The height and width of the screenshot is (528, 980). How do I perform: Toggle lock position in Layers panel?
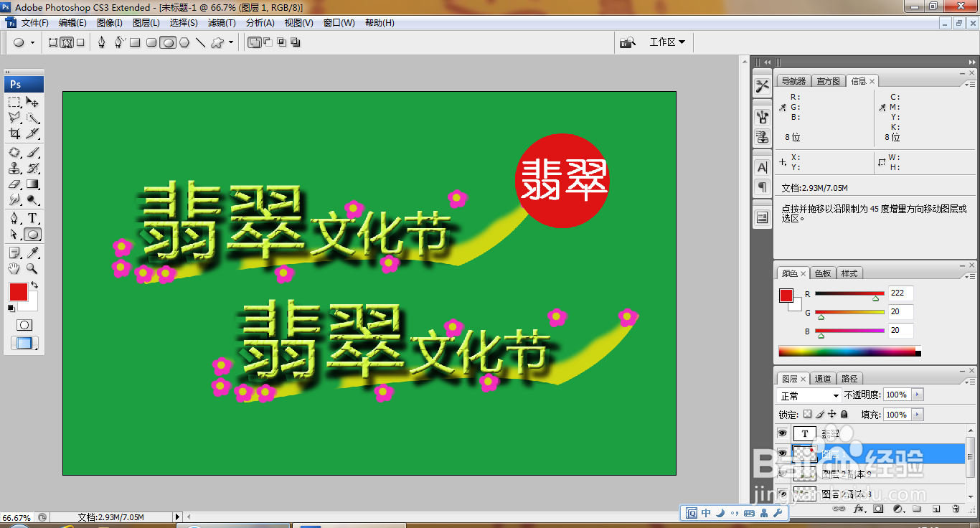point(832,415)
